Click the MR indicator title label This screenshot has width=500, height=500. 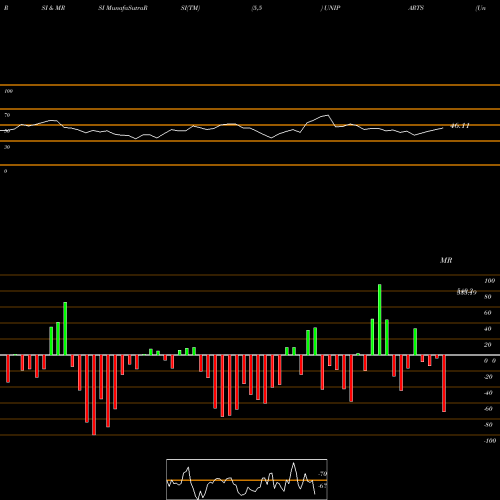point(446,260)
